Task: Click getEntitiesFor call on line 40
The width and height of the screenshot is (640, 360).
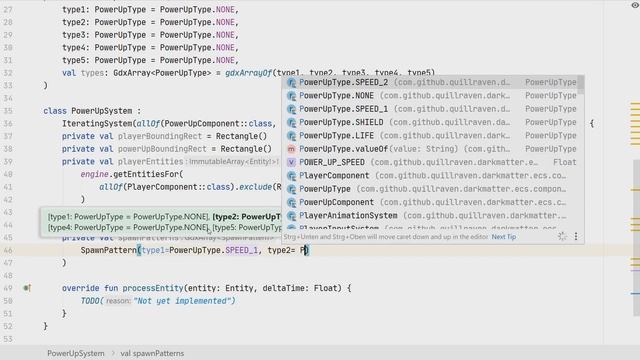Action: point(146,174)
